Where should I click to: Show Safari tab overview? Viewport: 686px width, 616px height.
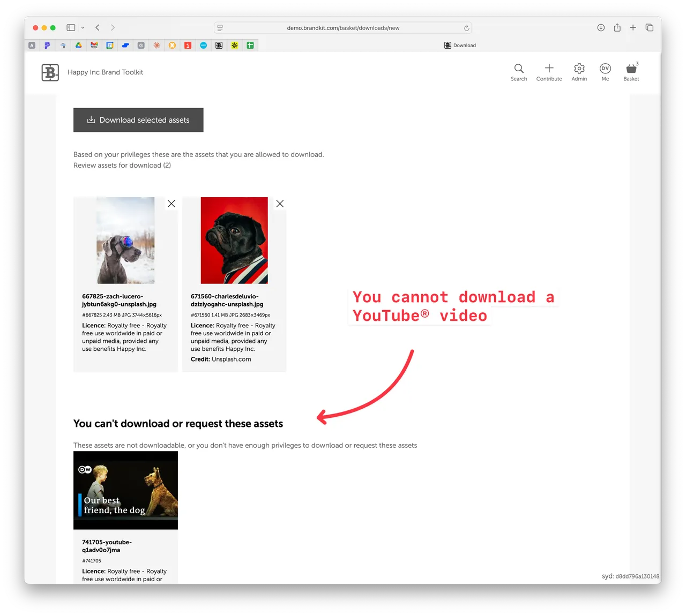pyautogui.click(x=649, y=28)
